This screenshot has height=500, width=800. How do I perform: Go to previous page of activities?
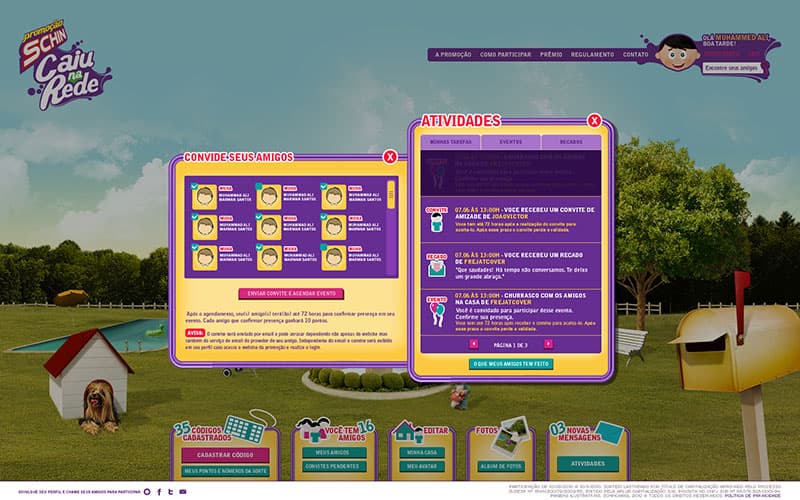[474, 344]
